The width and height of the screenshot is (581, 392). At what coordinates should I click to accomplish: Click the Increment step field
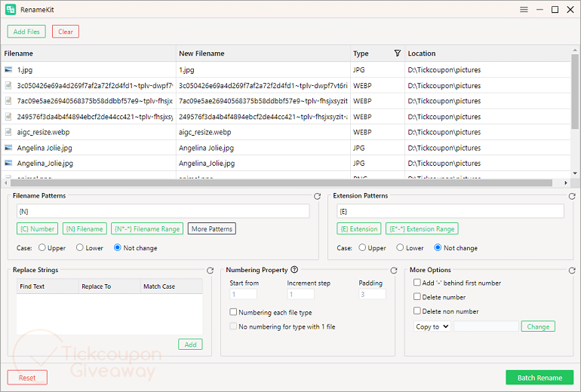[300, 294]
